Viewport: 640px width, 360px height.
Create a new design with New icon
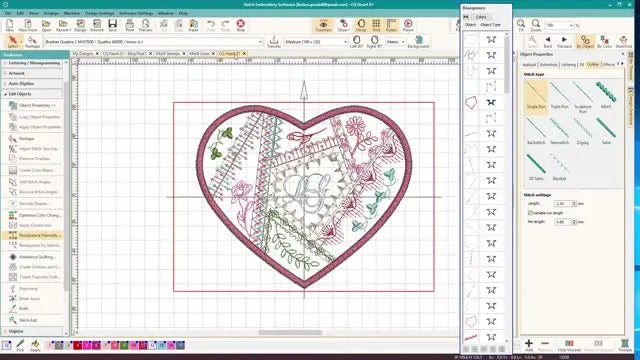(x=9, y=25)
